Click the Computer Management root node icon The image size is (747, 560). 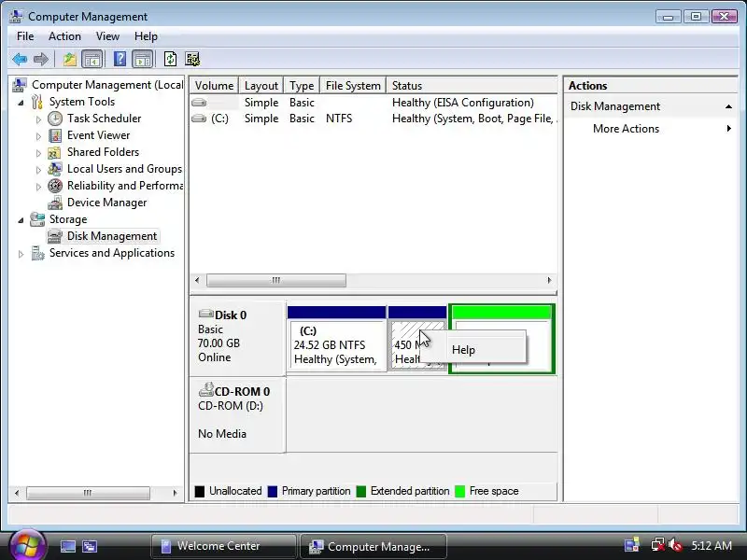[x=20, y=85]
